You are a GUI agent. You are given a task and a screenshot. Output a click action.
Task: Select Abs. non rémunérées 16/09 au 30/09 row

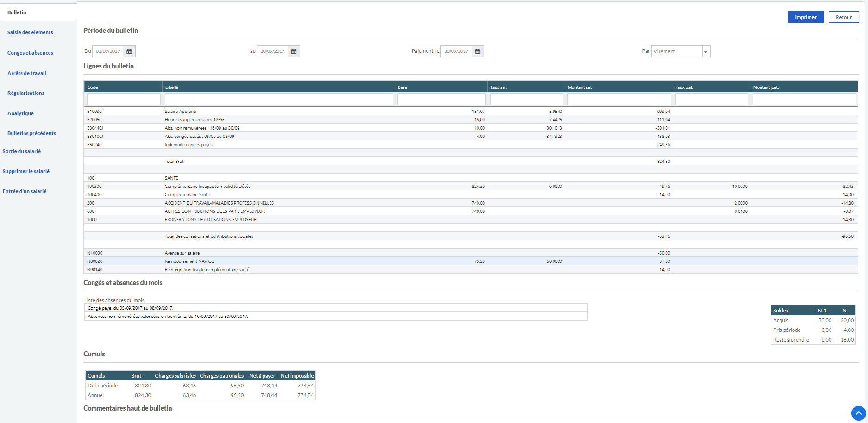click(471, 128)
